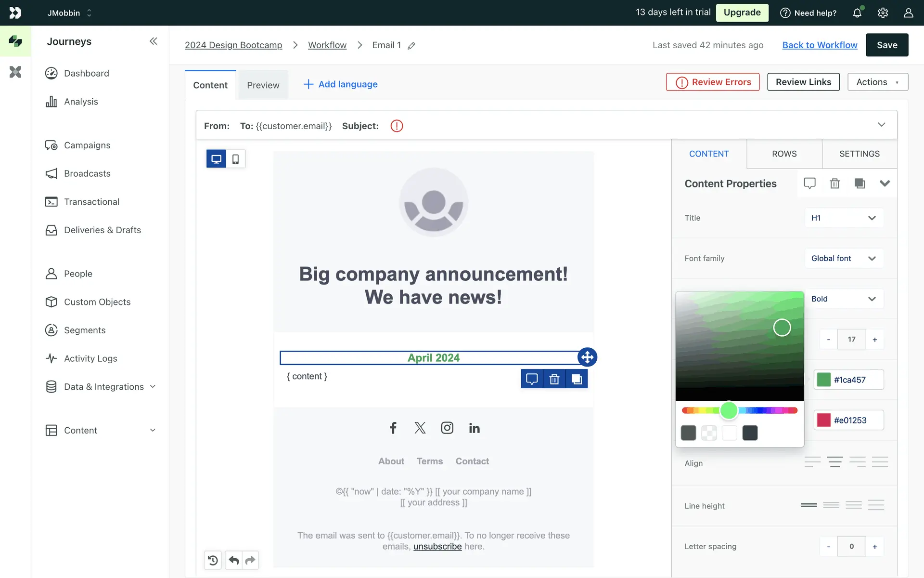
Task: Open the Title H1 dropdown
Action: coord(844,218)
